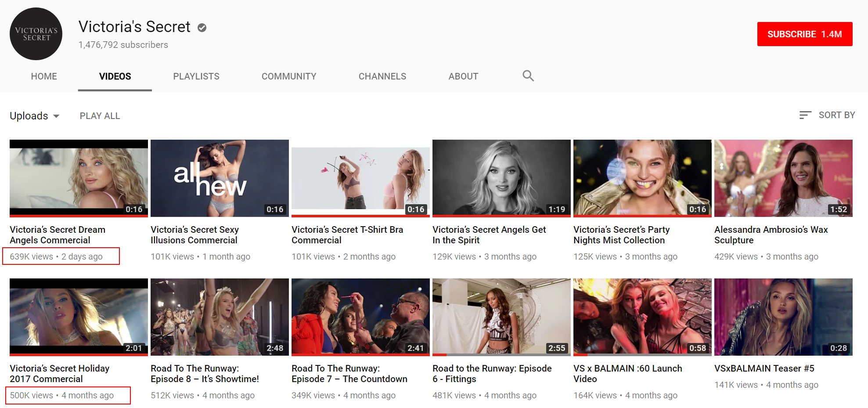Open Victoria's Secret Angels Get In the Spirit title
The width and height of the screenshot is (868, 408).
[489, 235]
